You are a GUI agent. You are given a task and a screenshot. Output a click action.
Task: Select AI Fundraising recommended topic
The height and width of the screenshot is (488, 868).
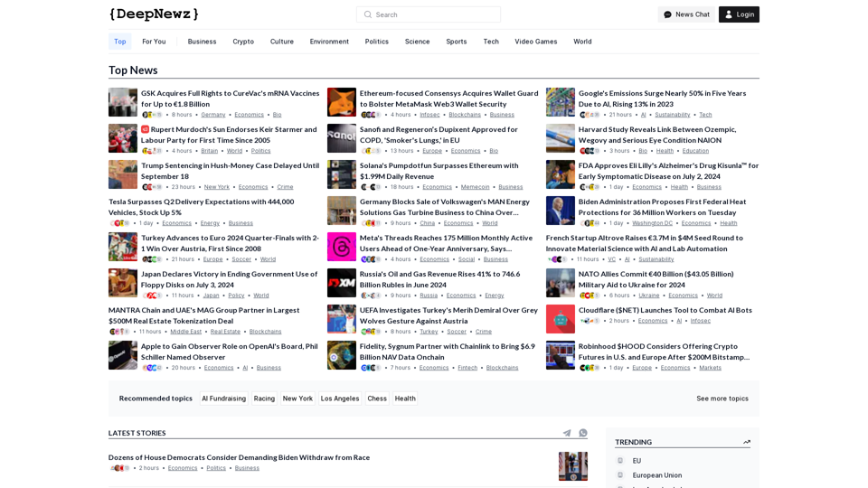click(223, 399)
